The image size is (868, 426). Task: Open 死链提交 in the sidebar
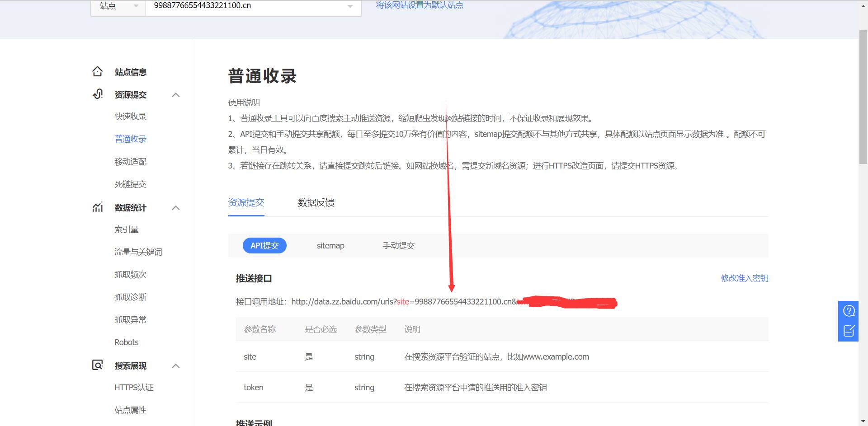130,184
